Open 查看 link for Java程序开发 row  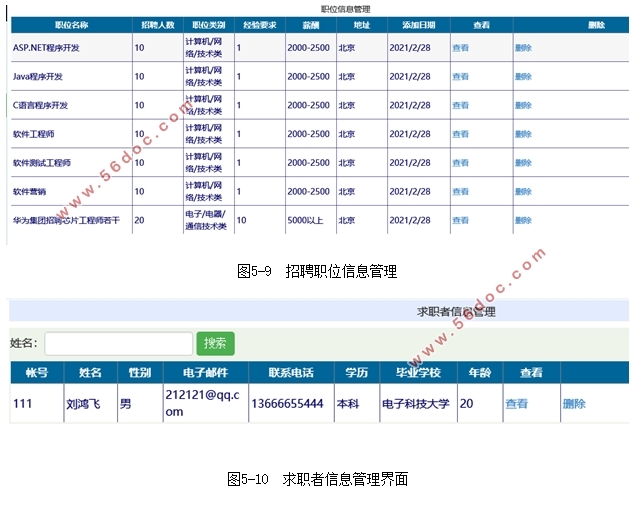pyautogui.click(x=461, y=77)
